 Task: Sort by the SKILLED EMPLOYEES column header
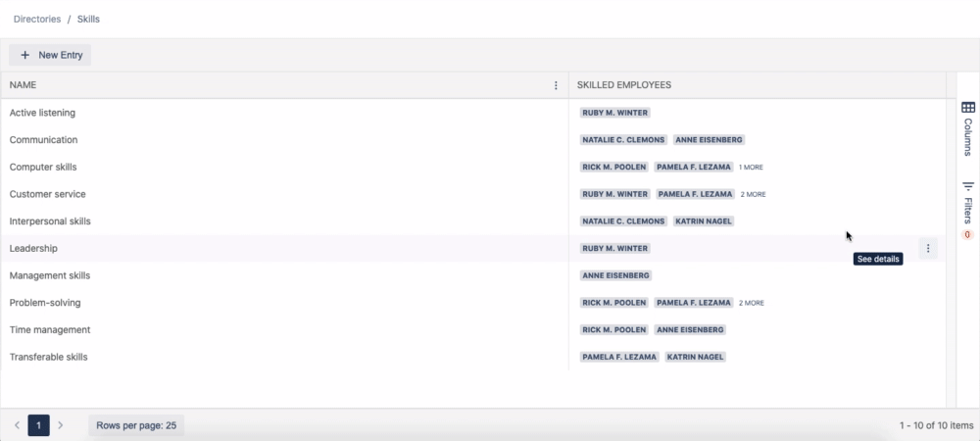pyautogui.click(x=623, y=85)
